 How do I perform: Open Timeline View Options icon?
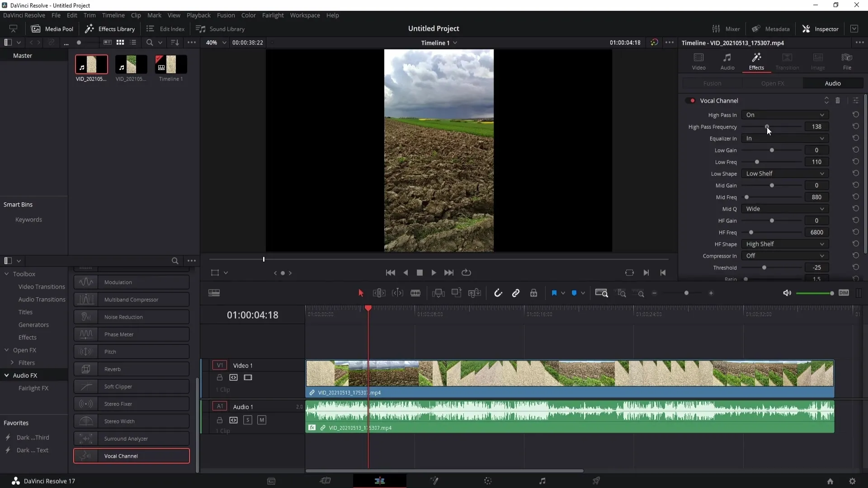click(214, 293)
